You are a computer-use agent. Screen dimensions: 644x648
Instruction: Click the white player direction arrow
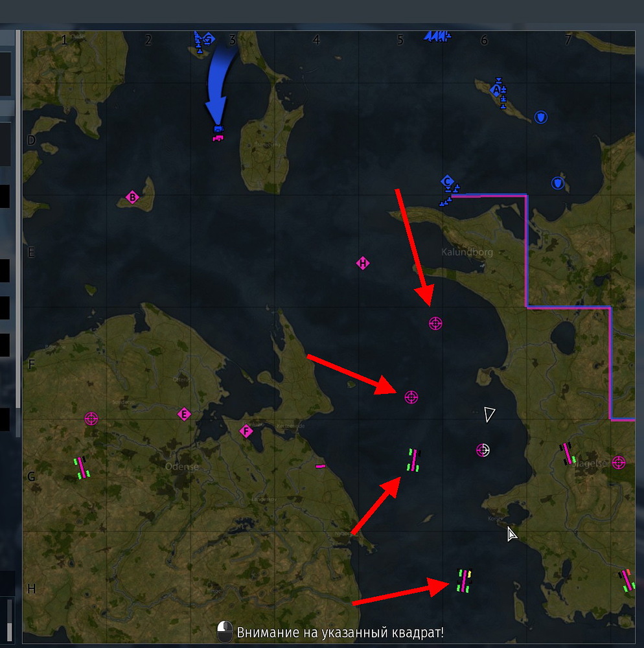coord(490,414)
